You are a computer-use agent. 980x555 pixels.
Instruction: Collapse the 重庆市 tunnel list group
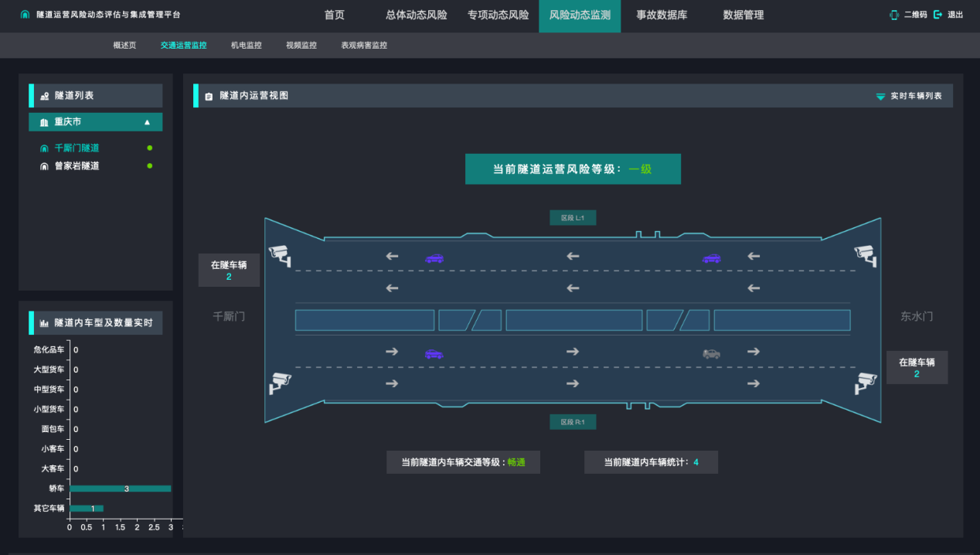147,122
